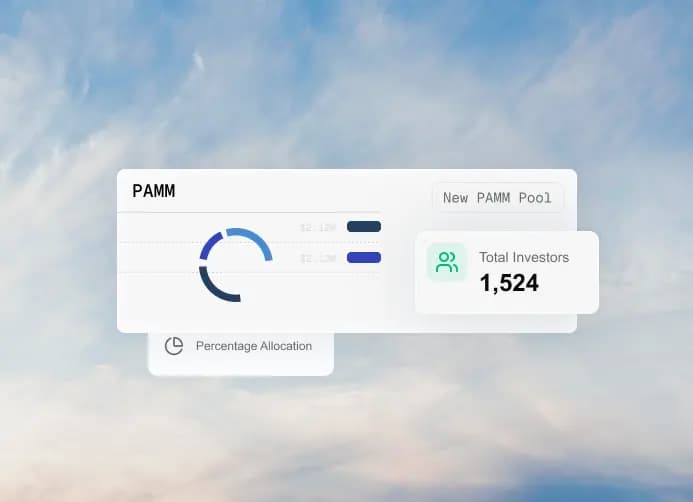Click the dark navy legend swatch
This screenshot has width=693, height=502.
point(364,227)
